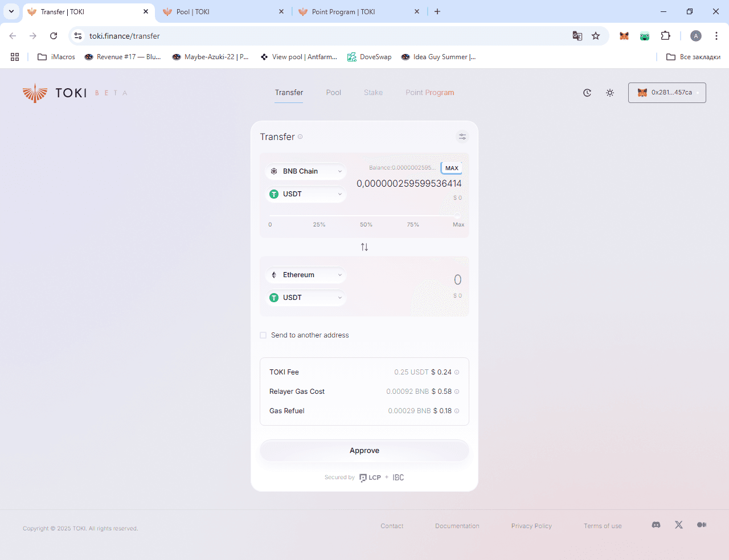Viewport: 729px width, 560px height.
Task: Click transfer amount input field
Action: pos(409,184)
